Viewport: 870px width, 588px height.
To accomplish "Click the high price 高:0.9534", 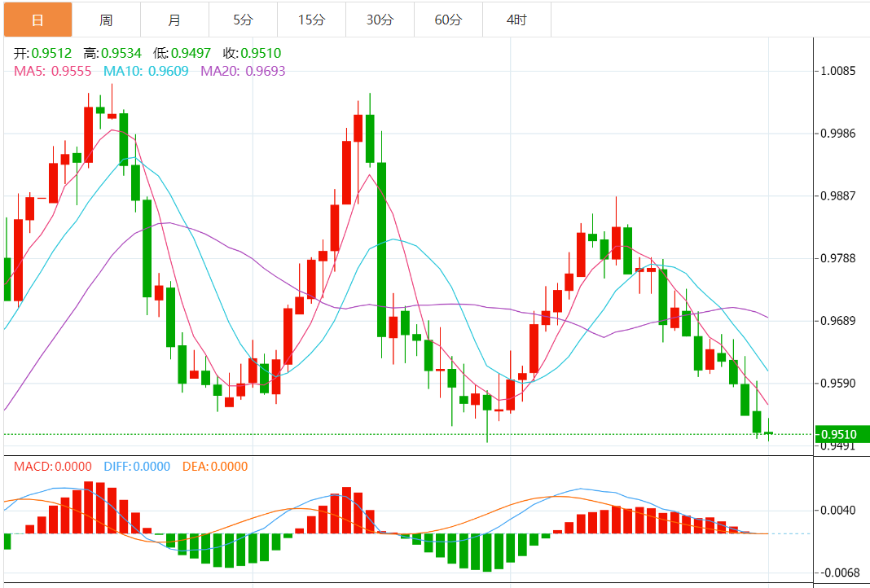I will (112, 53).
